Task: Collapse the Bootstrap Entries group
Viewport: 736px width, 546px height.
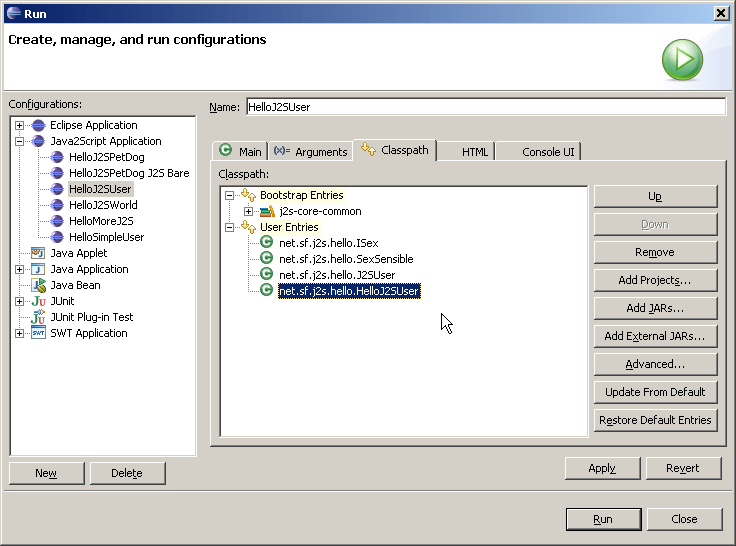Action: (230, 195)
